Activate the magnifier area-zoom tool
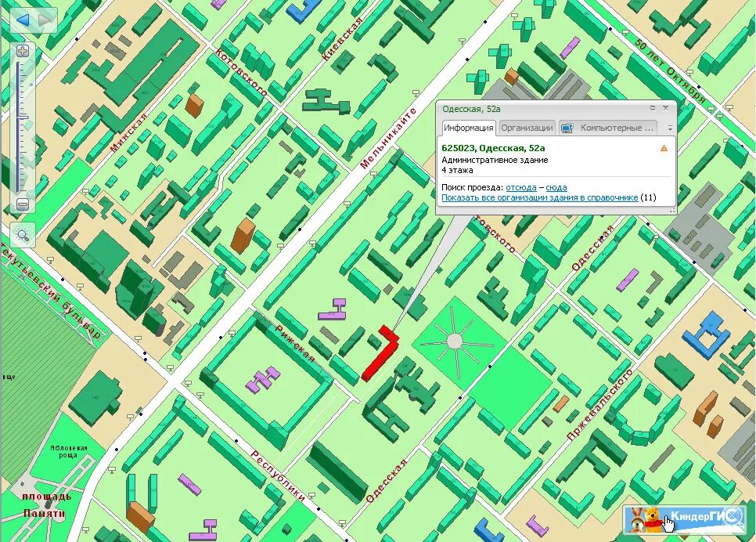This screenshot has width=756, height=542. point(23,235)
